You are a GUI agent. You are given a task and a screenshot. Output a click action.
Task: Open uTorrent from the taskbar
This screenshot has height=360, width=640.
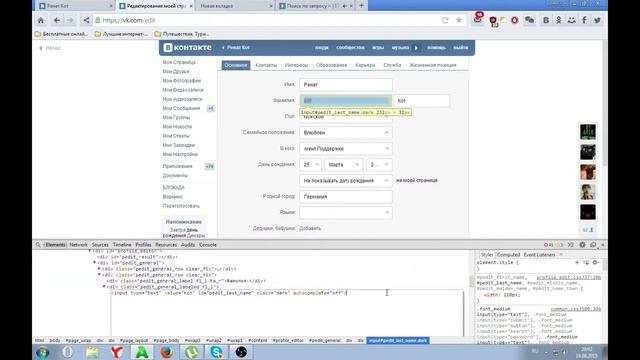click(x=191, y=352)
